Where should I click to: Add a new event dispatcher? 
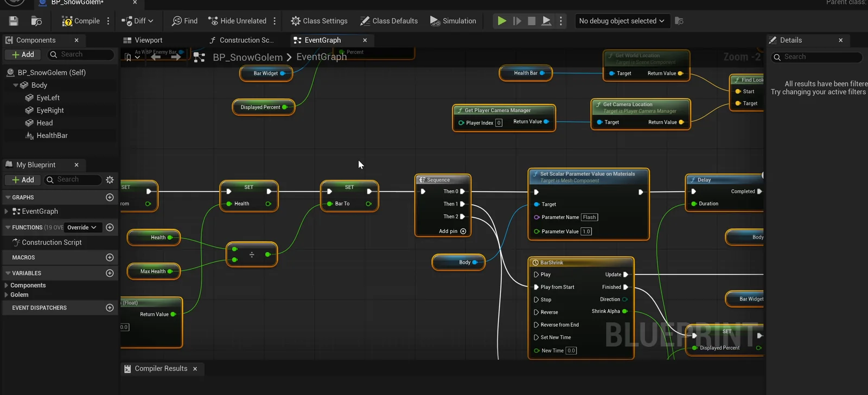pyautogui.click(x=110, y=308)
